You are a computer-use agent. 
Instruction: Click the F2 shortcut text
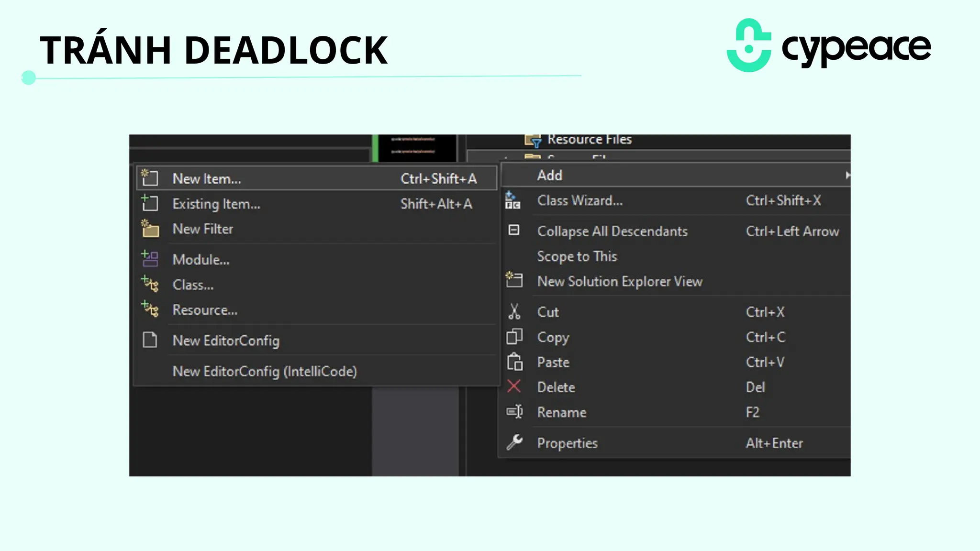(x=752, y=412)
